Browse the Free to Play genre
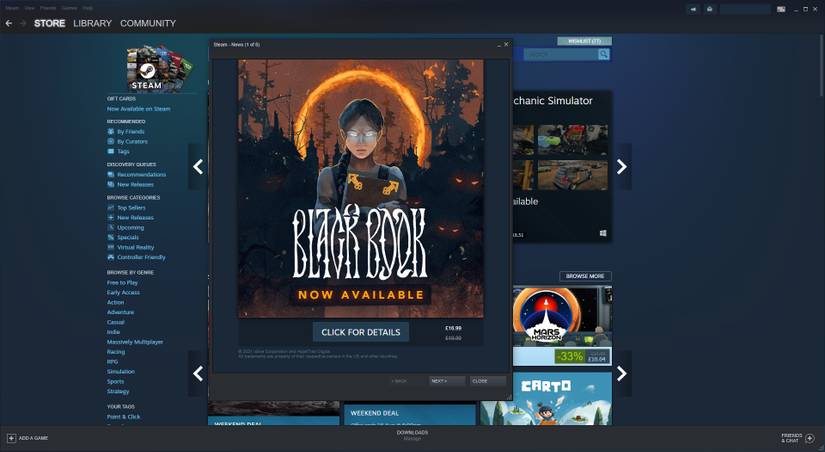 click(122, 283)
